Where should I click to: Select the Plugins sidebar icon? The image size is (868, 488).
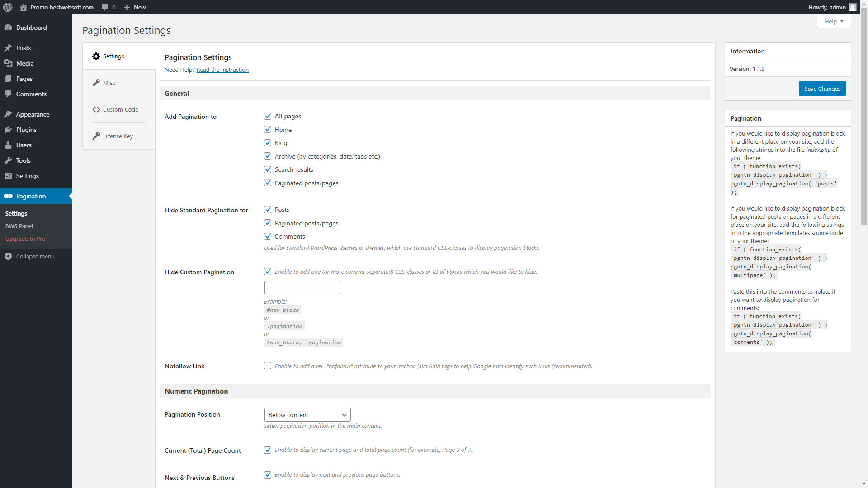(x=9, y=130)
